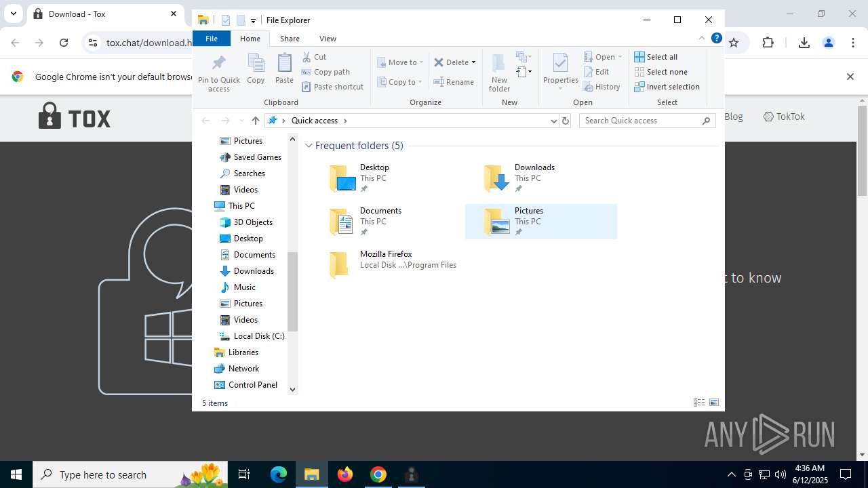Click Open in the ribbon

tap(603, 57)
